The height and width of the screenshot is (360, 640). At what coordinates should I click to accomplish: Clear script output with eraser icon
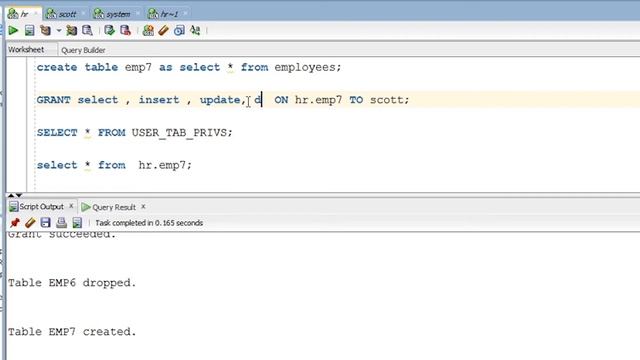[30, 222]
